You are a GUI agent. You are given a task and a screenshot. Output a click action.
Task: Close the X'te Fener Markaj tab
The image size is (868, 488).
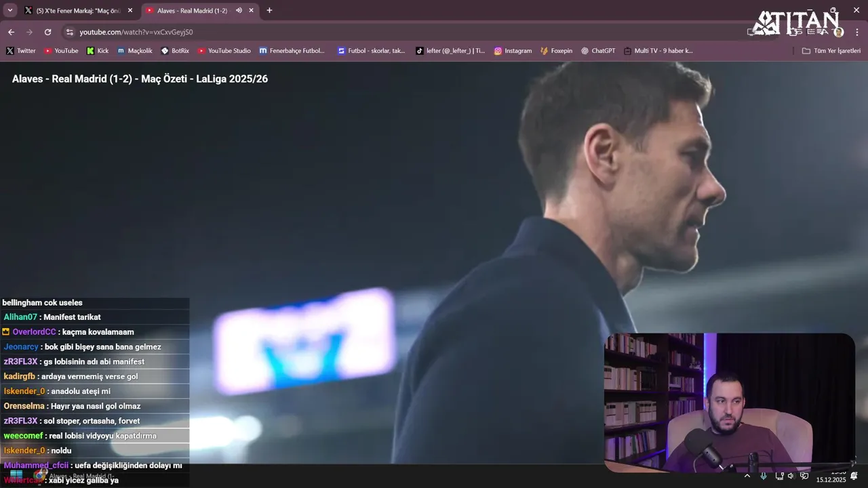pos(130,10)
